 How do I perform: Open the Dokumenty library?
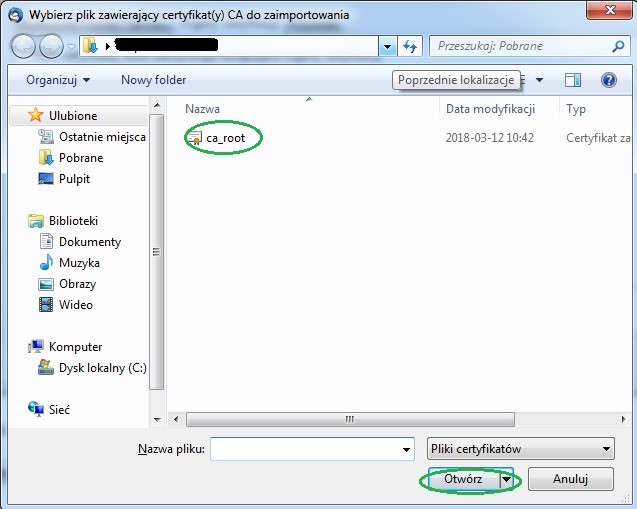[x=89, y=242]
